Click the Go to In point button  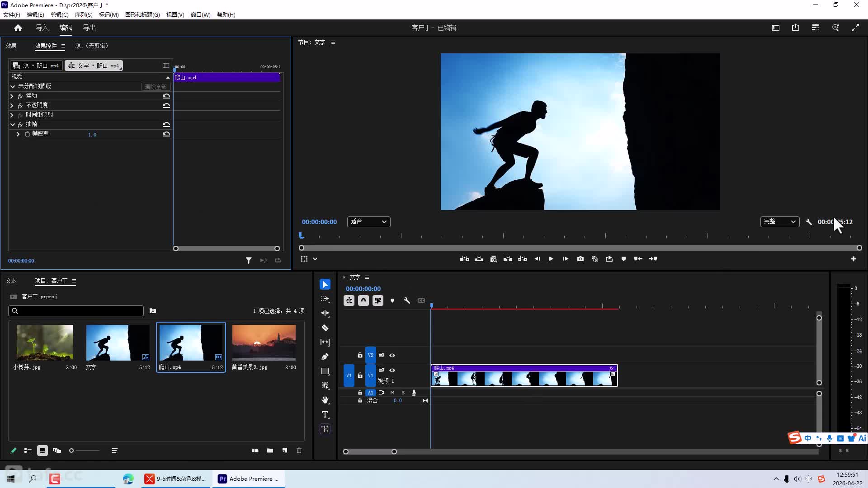pos(638,259)
